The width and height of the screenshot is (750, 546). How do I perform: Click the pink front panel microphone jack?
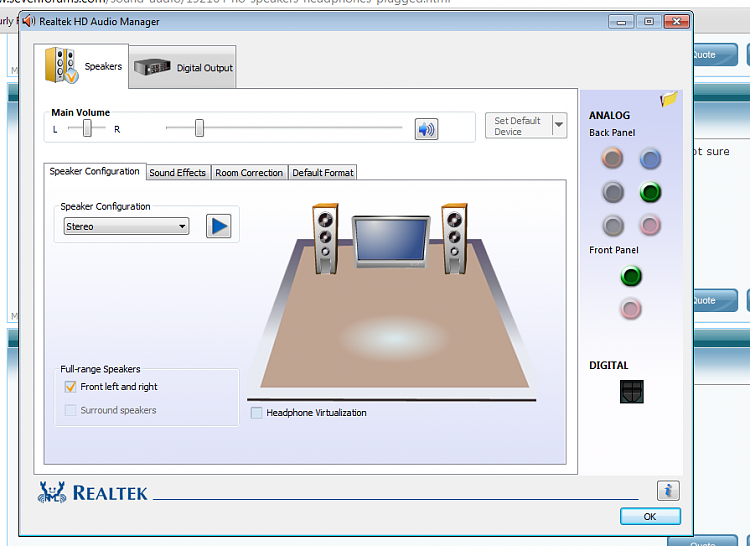tap(630, 309)
